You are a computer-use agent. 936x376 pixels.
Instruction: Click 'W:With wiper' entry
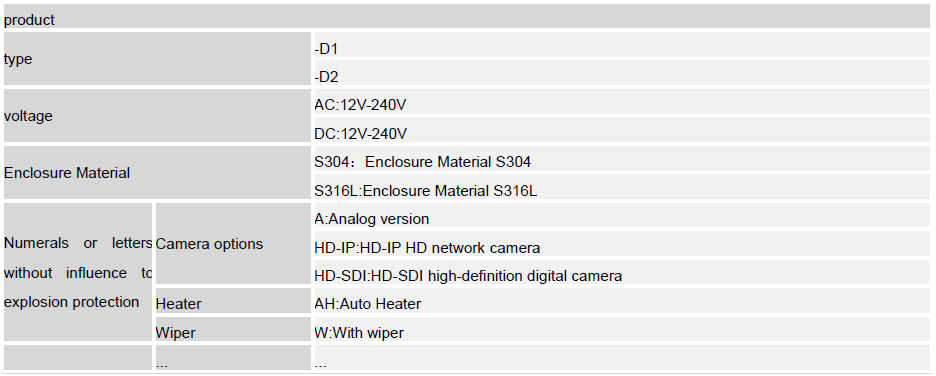pyautogui.click(x=621, y=329)
